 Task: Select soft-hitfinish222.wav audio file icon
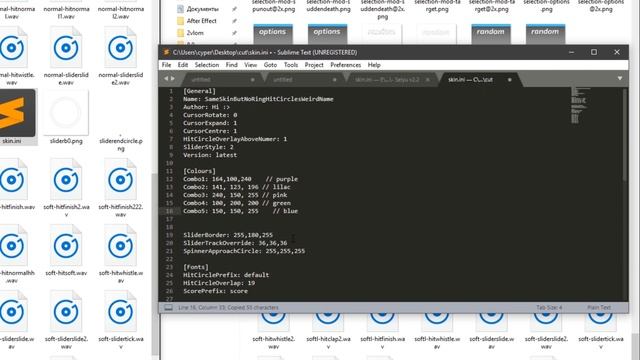tap(120, 180)
